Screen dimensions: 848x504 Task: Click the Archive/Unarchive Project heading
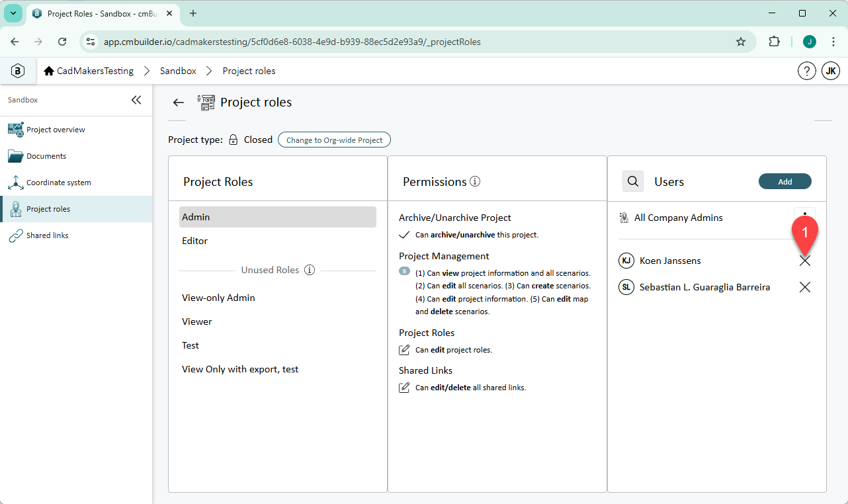pyautogui.click(x=455, y=218)
